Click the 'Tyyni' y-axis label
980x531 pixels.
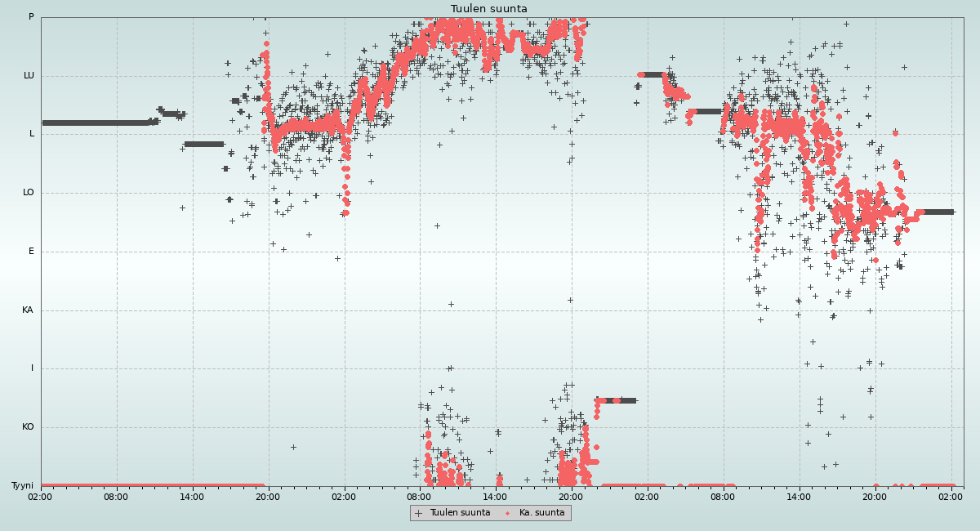[22, 486]
